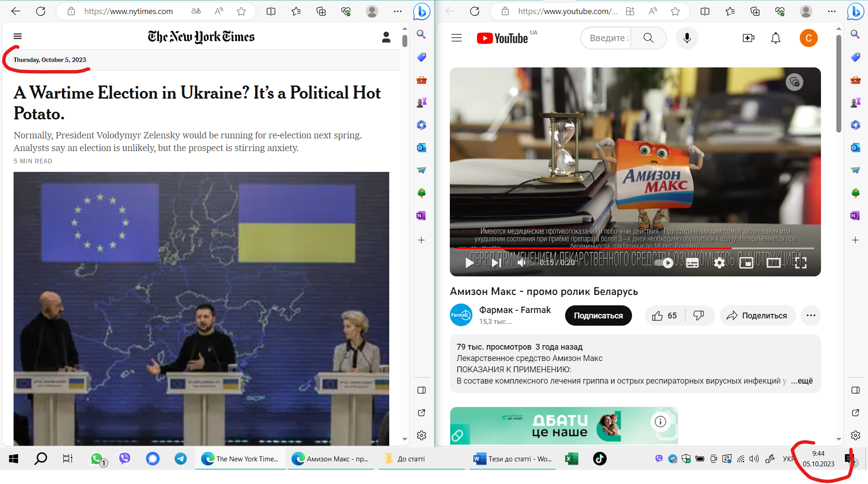Open YouTube hamburger guide menu

point(457,38)
